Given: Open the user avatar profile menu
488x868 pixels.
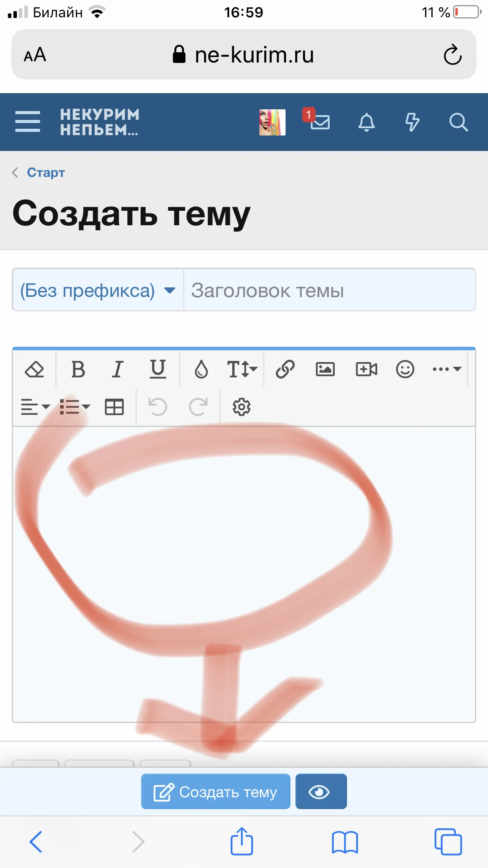Looking at the screenshot, I should pos(272,122).
